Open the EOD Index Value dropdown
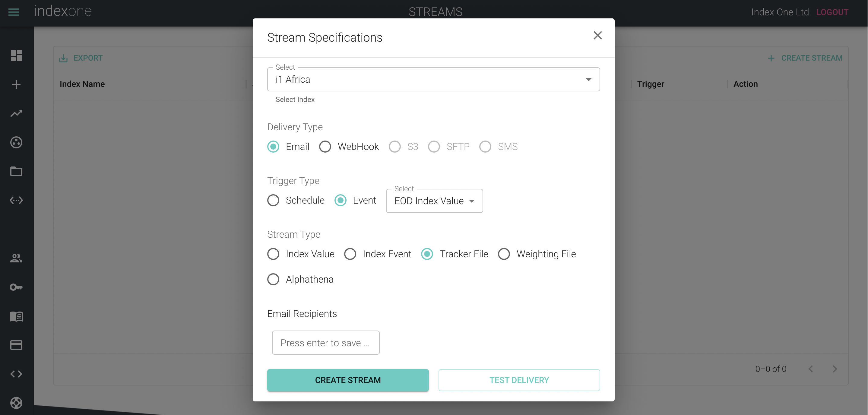The image size is (868, 415). pyautogui.click(x=434, y=201)
